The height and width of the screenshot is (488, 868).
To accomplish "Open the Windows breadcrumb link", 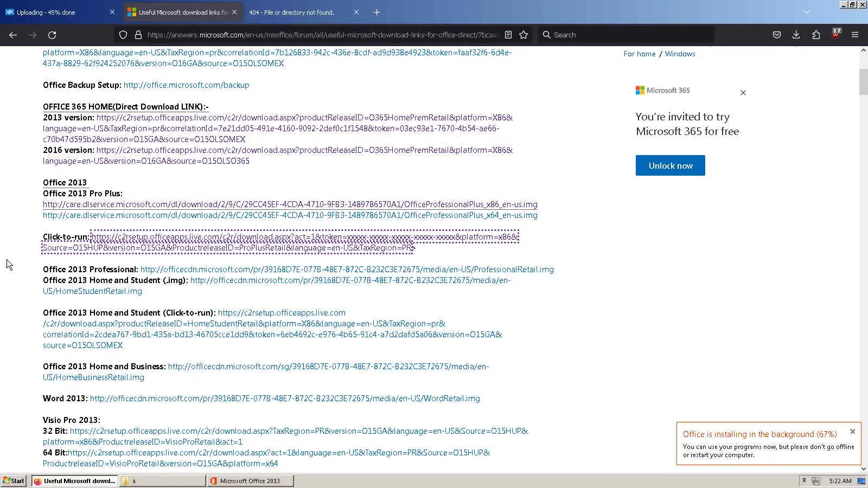I will pyautogui.click(x=680, y=54).
